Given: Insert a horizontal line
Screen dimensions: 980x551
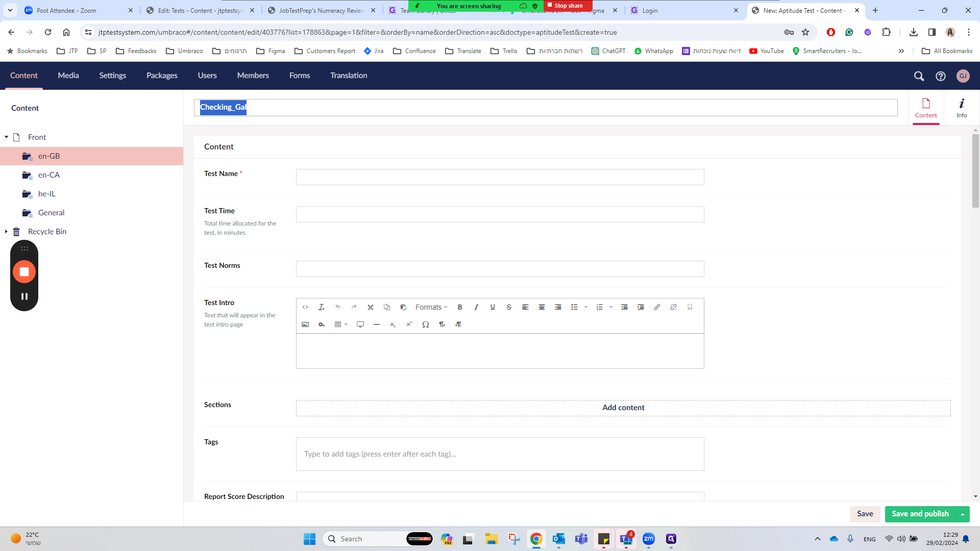Looking at the screenshot, I should pos(377,324).
